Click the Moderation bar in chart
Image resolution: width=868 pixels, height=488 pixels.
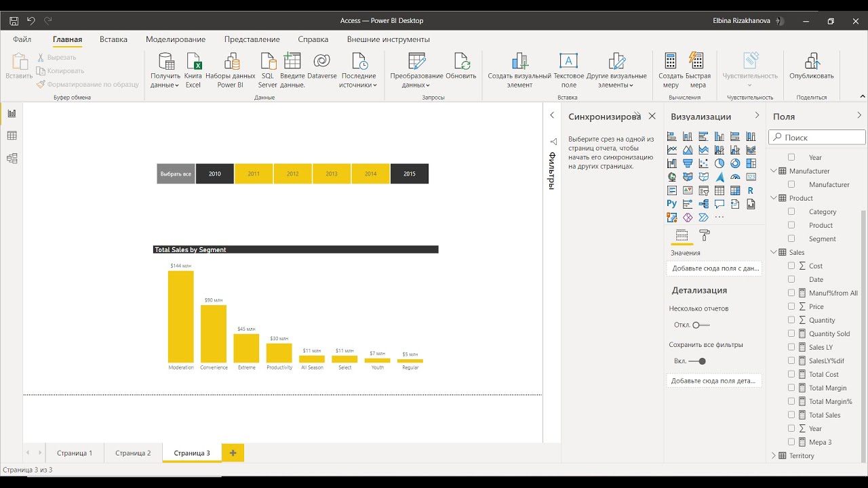click(x=181, y=317)
